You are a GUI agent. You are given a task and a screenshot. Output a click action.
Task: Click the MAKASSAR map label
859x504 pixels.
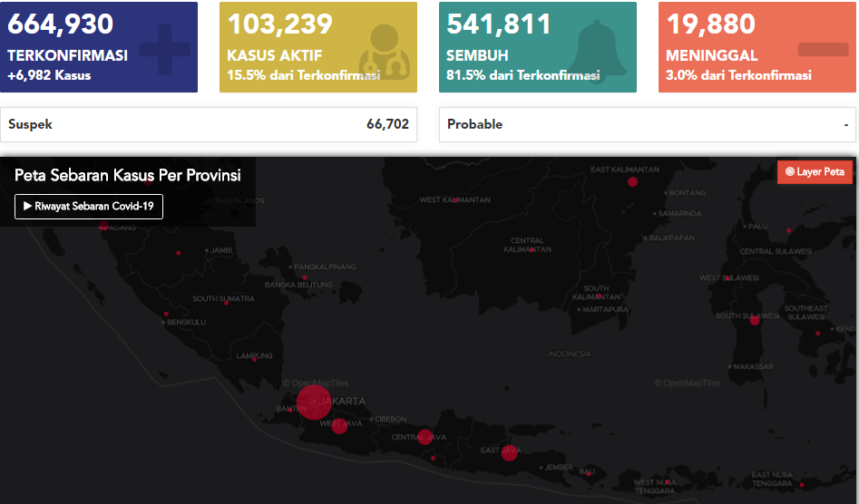753,366
